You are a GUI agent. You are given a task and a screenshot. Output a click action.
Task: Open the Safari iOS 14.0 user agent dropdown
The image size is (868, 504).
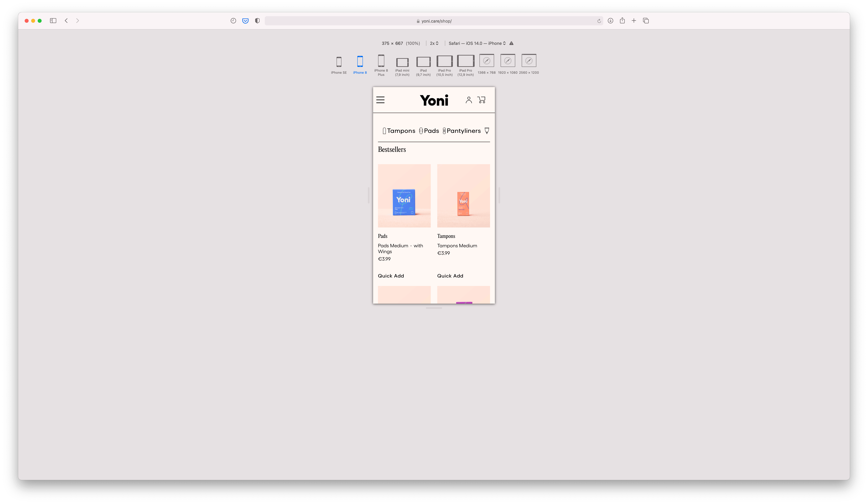[x=477, y=43]
